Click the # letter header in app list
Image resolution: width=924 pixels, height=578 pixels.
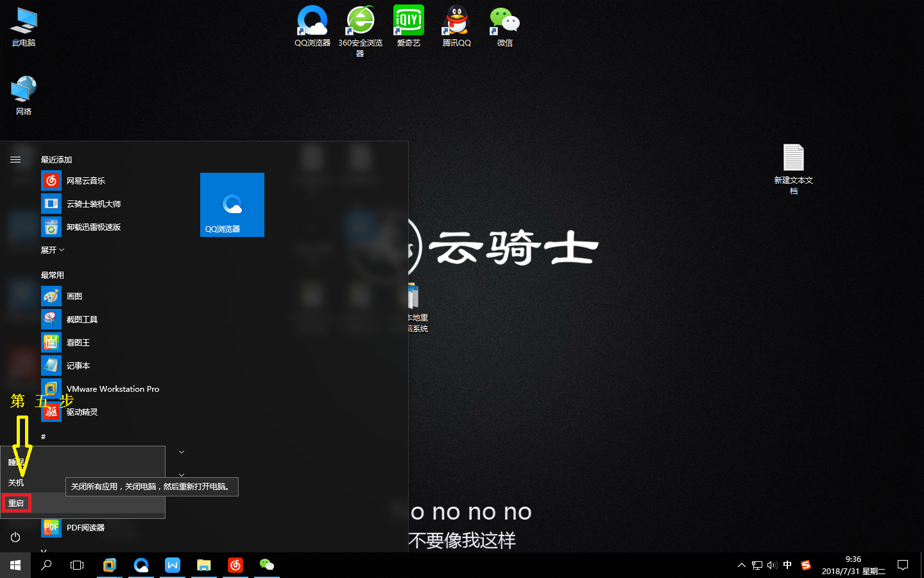point(44,437)
